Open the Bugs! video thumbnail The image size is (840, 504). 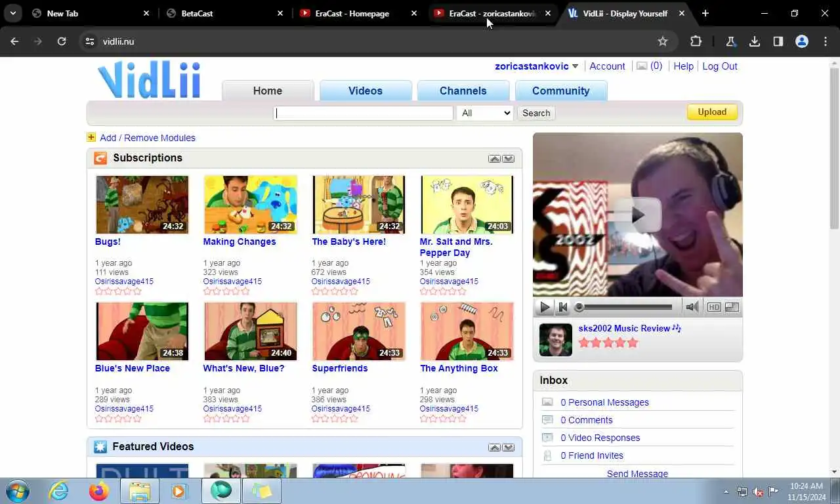click(142, 205)
